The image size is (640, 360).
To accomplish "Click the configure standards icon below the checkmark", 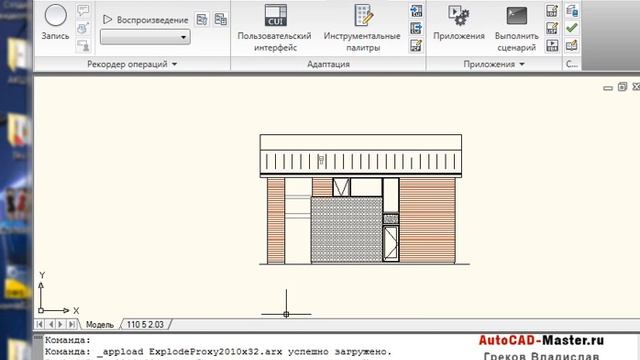I will coord(572,45).
